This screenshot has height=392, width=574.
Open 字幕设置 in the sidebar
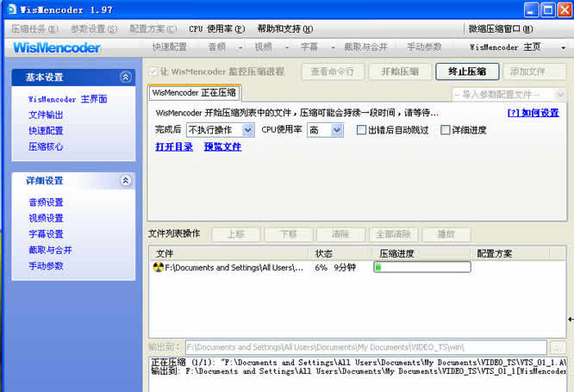pyautogui.click(x=46, y=233)
